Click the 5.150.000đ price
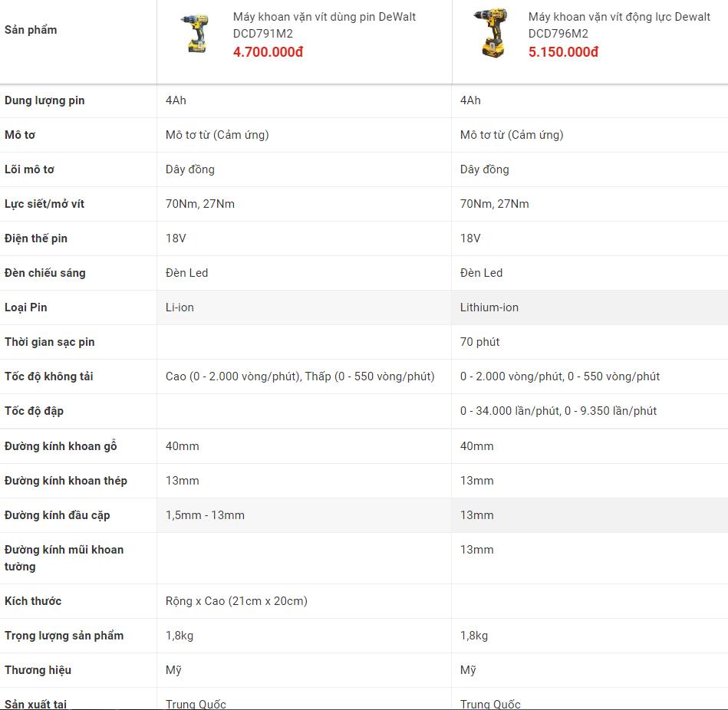728x710 pixels. (563, 52)
